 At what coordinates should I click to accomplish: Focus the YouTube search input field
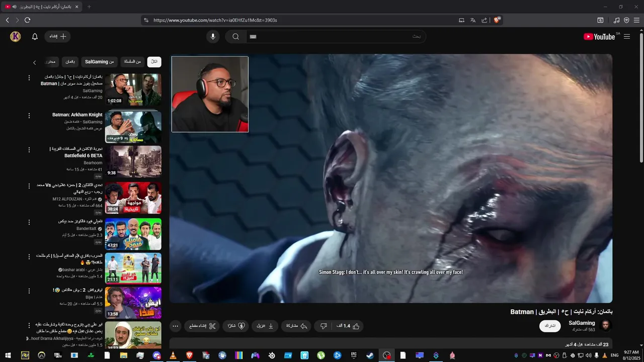pos(336,36)
